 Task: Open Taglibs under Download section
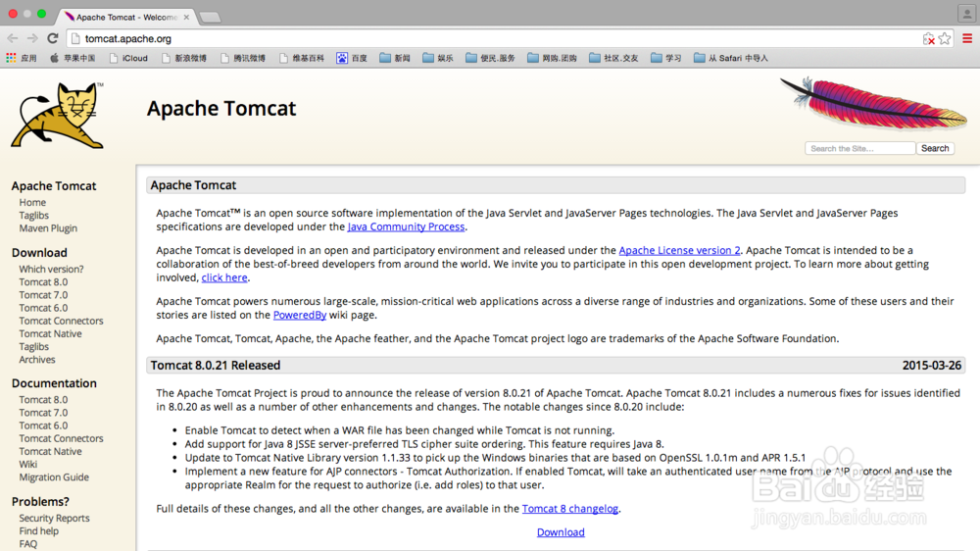click(x=33, y=346)
